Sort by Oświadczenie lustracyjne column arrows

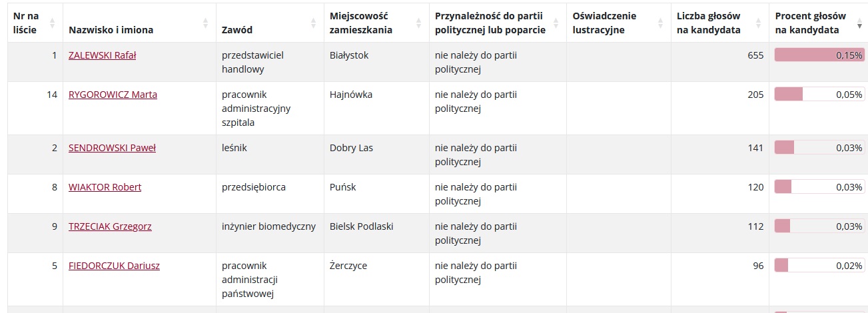(x=660, y=23)
